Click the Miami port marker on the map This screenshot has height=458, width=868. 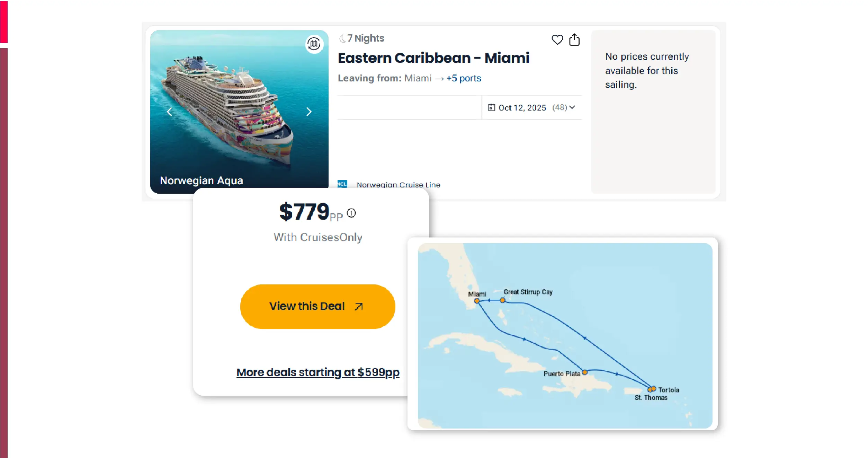tap(477, 301)
